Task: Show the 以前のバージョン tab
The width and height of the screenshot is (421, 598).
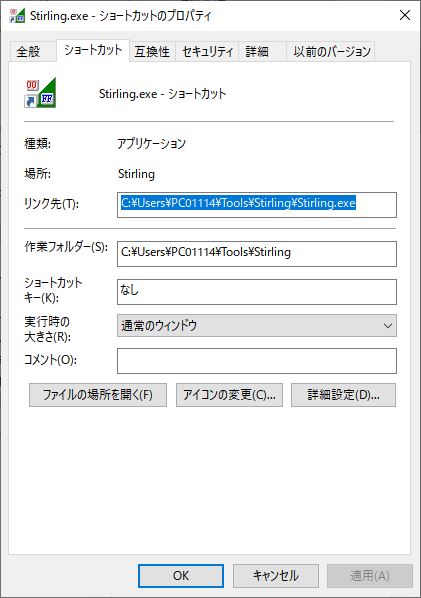Action: [331, 51]
